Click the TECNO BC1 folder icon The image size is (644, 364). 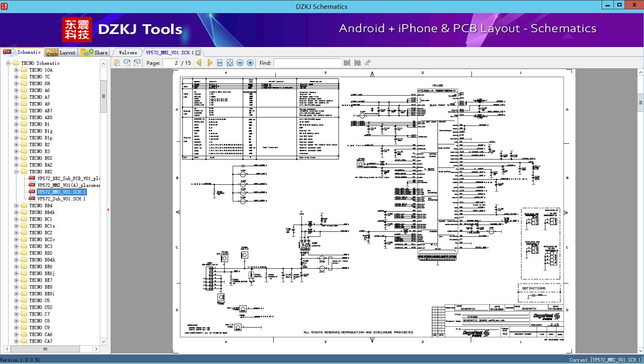click(x=24, y=219)
